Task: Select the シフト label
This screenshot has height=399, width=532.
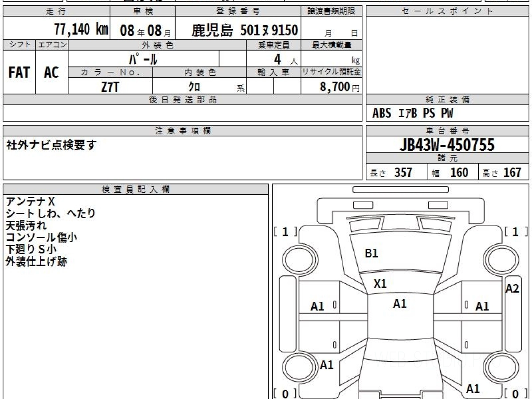Action: (20, 45)
